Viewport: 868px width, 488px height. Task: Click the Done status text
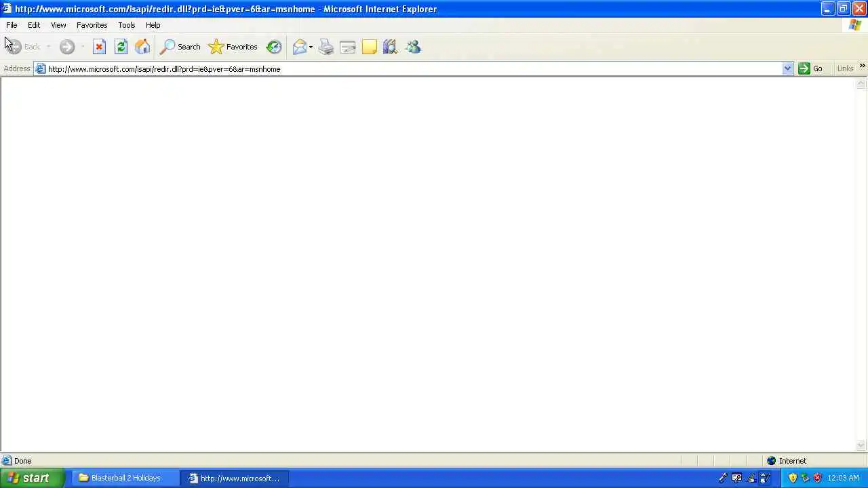click(22, 461)
